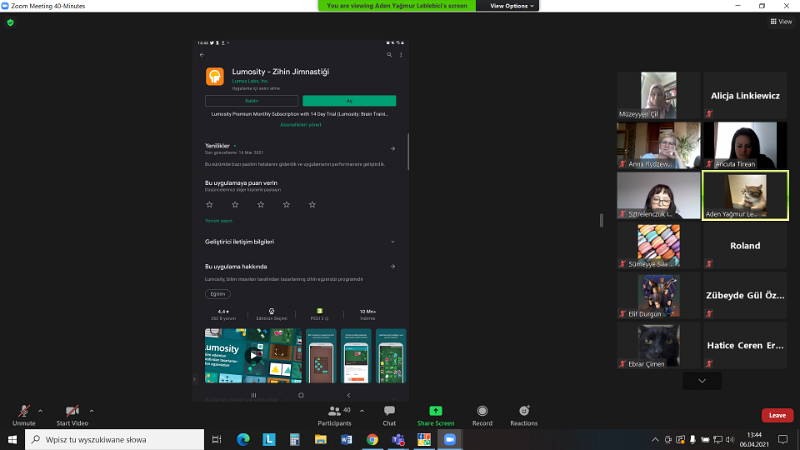Tap the back arrow in Play Store

(202, 55)
